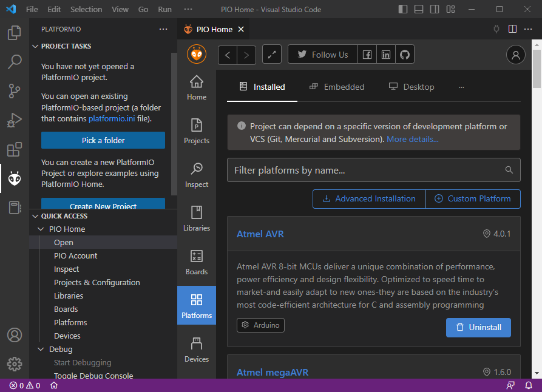Show more platform tabs ellipsis
Screen dimensions: 542x392
[x=461, y=87]
